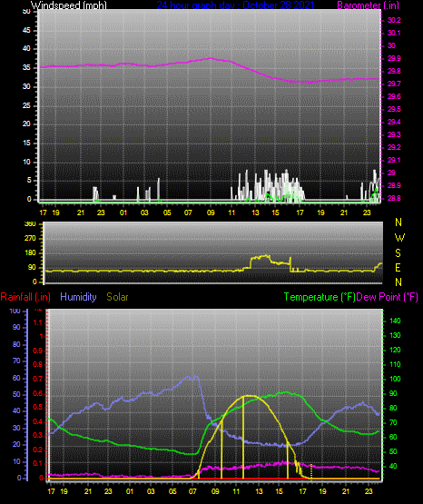The width and height of the screenshot is (423, 504).
Task: Click the 100 mark on the humidity axis
Action: point(15,311)
